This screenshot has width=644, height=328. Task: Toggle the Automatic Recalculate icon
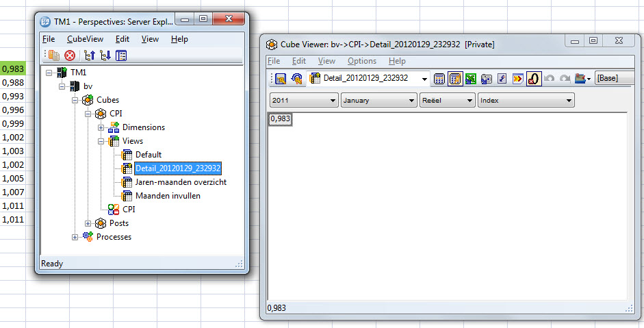point(456,79)
